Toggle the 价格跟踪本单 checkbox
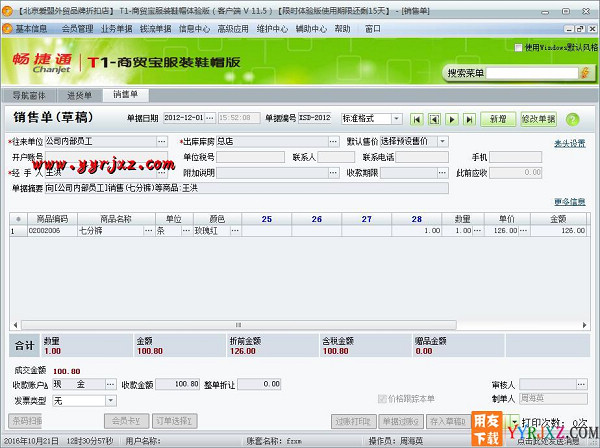Screen dimensions: 600x448 382,399
